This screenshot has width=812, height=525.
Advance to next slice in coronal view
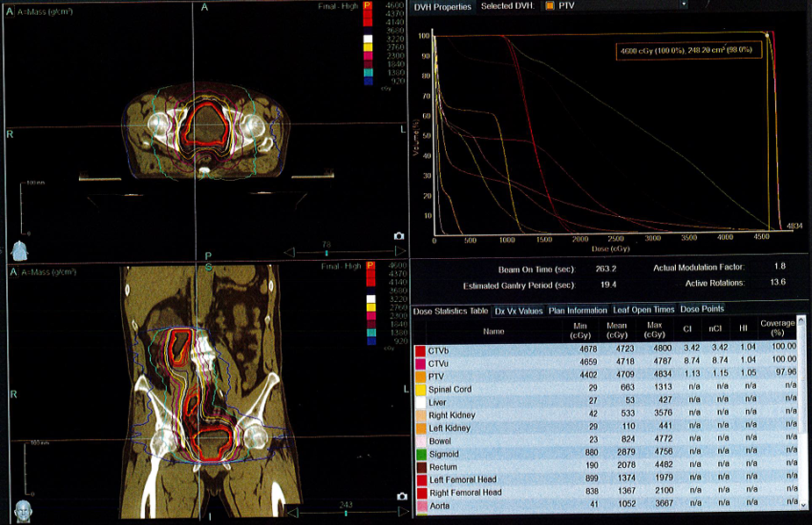click(404, 514)
